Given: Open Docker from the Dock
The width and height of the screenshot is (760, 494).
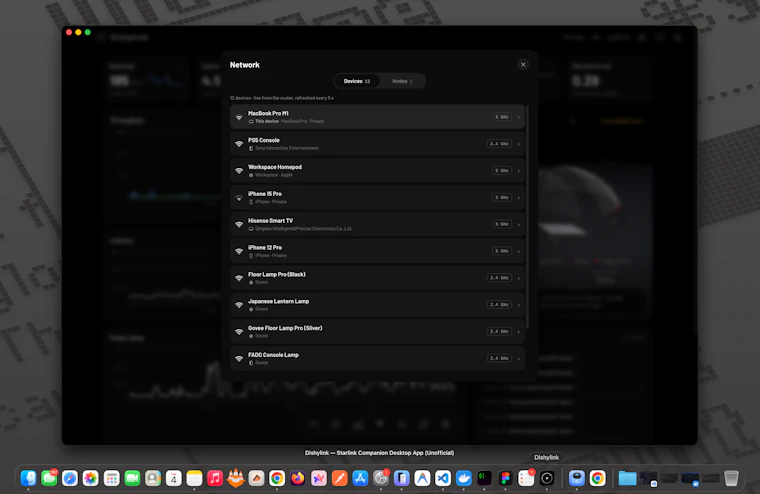Looking at the screenshot, I should 464,478.
